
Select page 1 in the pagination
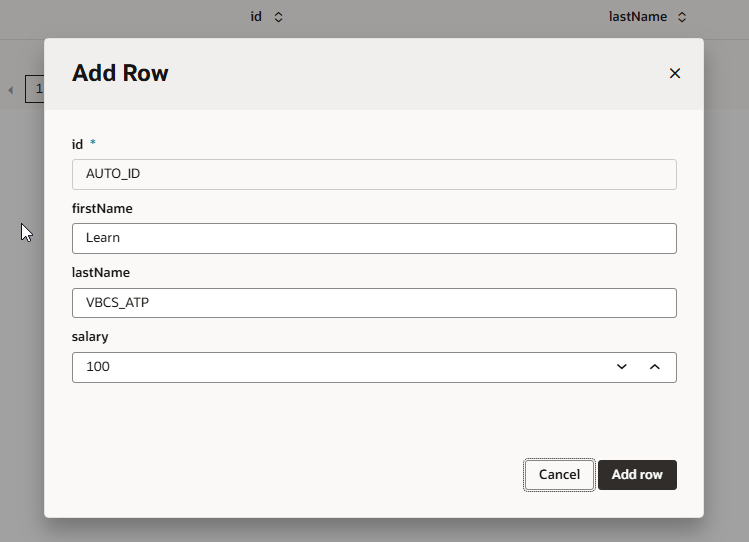click(36, 89)
